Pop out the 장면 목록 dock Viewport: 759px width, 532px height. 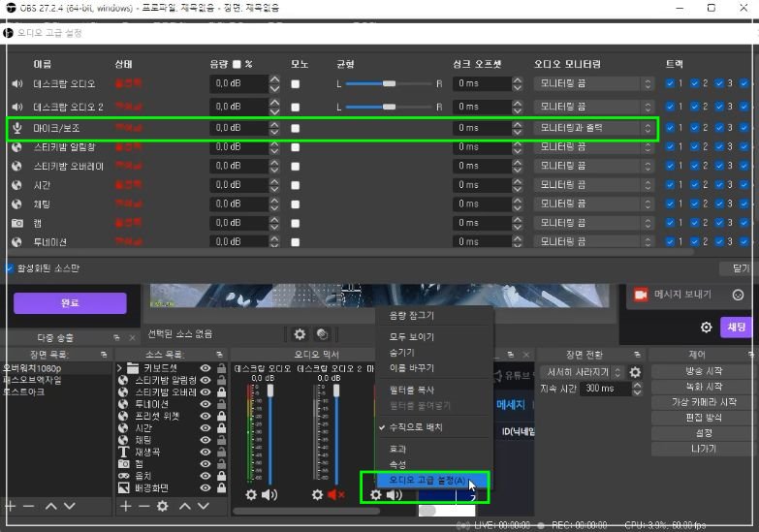(x=104, y=355)
